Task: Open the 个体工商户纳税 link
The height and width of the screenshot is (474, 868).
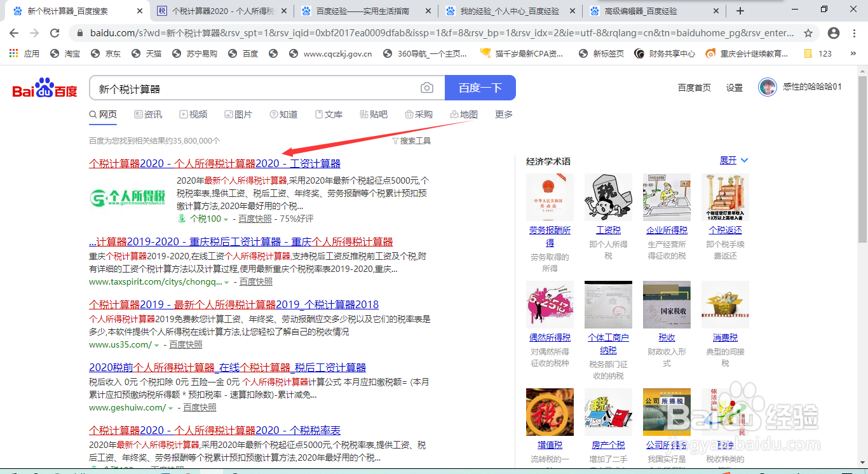Action: 608,344
